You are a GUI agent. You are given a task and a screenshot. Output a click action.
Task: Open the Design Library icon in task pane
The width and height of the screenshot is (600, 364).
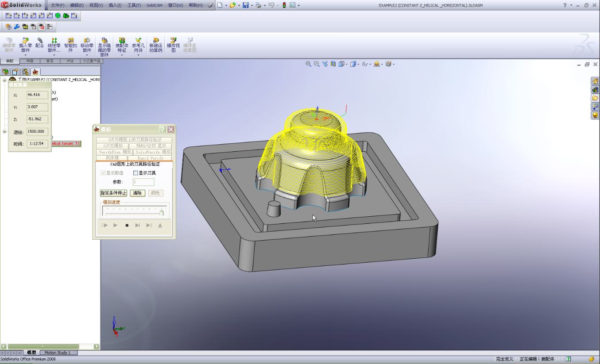coord(595,90)
